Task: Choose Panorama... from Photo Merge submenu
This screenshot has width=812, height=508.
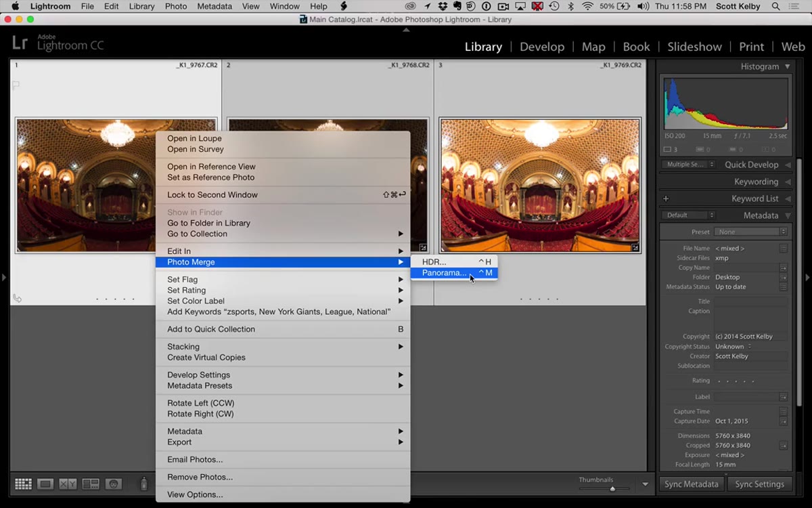Action: 455,273
